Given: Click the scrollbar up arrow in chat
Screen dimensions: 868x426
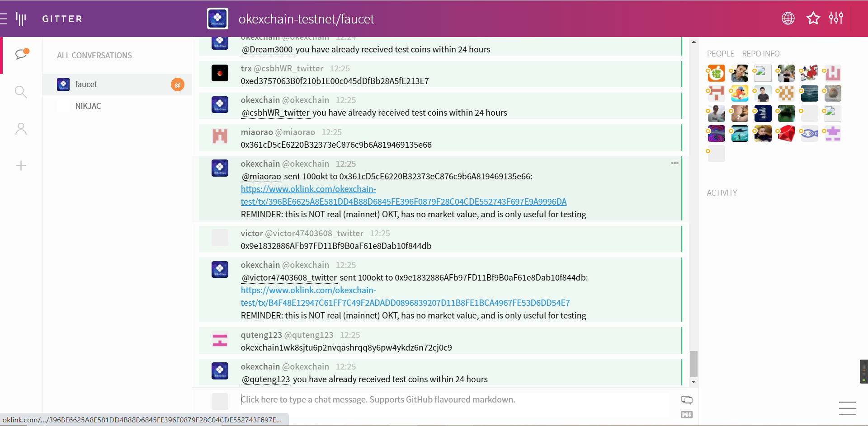Looking at the screenshot, I should [x=693, y=42].
